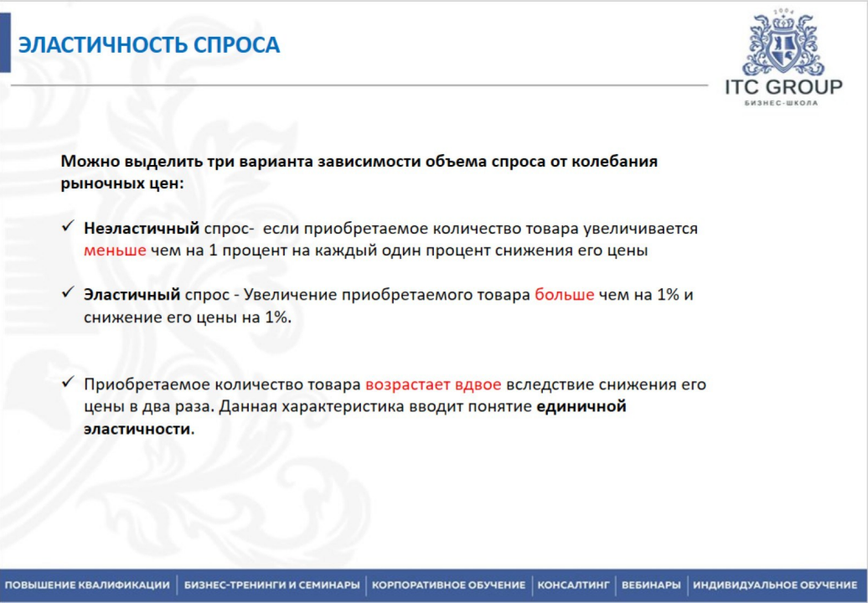
Task: Choose "КОРПОРАТИВНОЕ ОБУЧЕНИЕ" in the footer bar
Action: coord(448,585)
